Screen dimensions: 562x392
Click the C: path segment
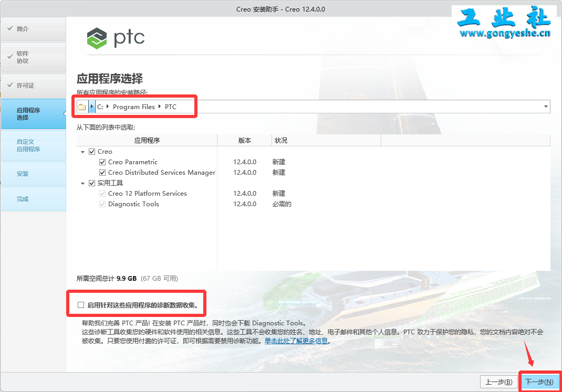click(x=100, y=107)
